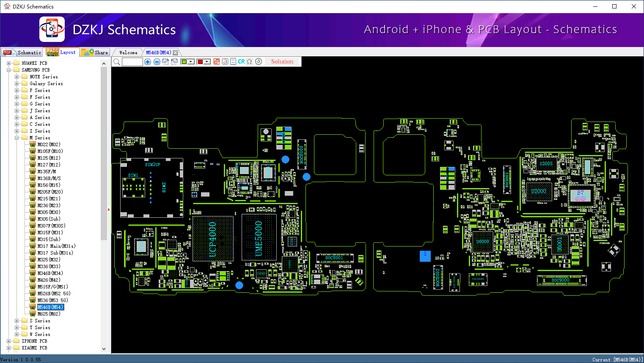Select the M546B(M54) document tab
Image resolution: width=644 pixels, height=363 pixels.
[x=159, y=53]
